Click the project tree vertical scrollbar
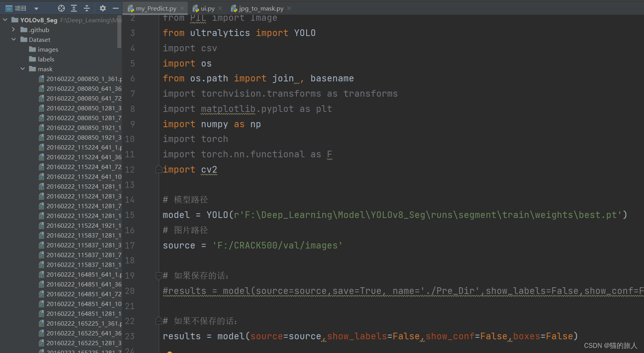The height and width of the screenshot is (353, 644). tap(119, 31)
